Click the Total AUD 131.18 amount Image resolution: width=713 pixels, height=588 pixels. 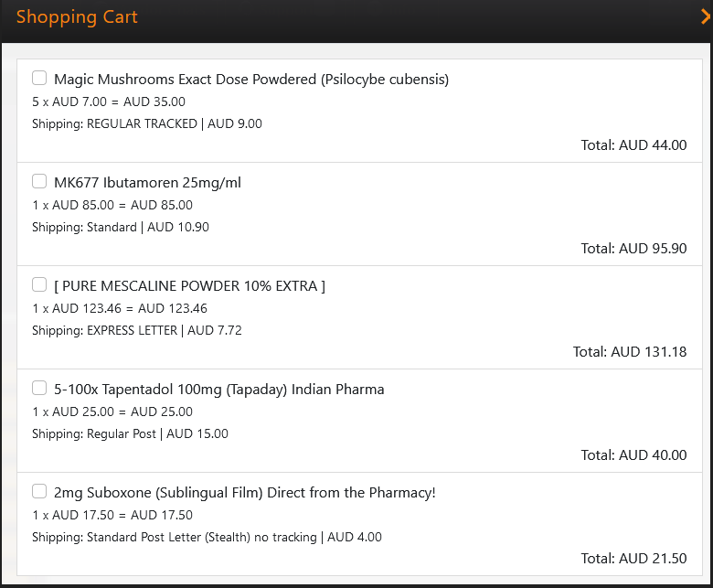630,351
